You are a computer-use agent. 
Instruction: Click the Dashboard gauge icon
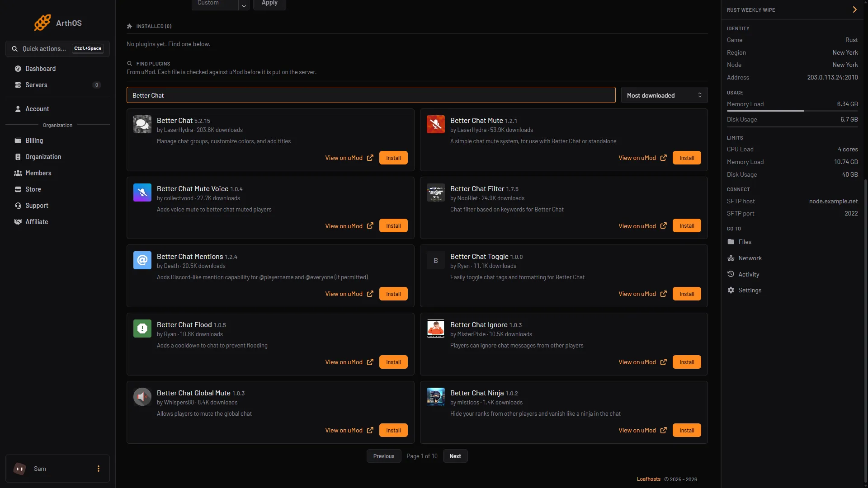(18, 69)
